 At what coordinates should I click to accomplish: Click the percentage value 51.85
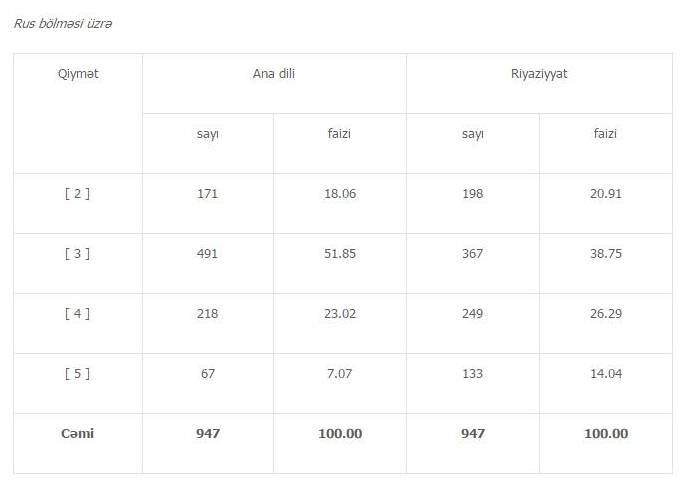pos(340,254)
